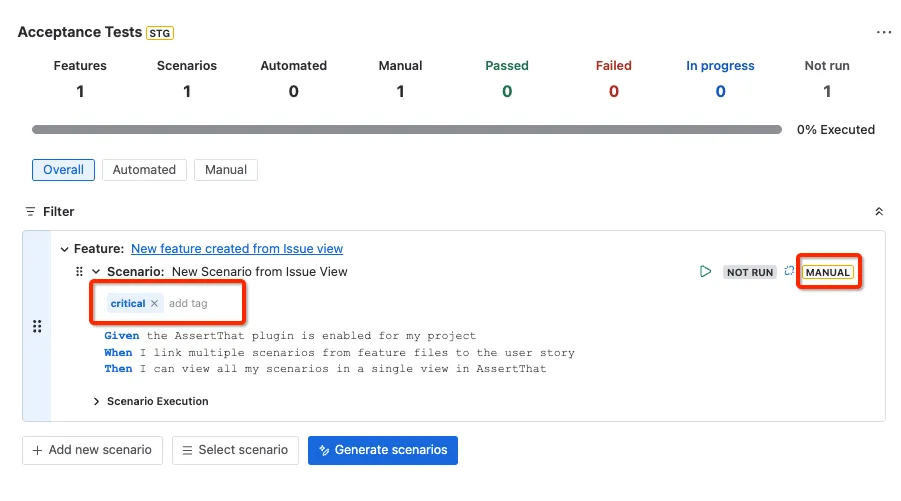Click the scenario title New Scenario from Issue View
This screenshot has width=901, height=501.
[x=259, y=272]
